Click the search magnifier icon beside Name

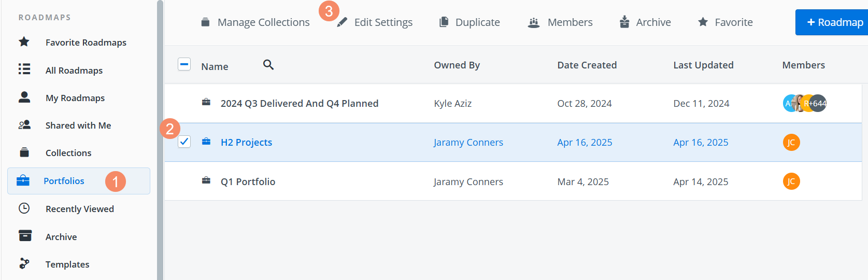[x=268, y=65]
